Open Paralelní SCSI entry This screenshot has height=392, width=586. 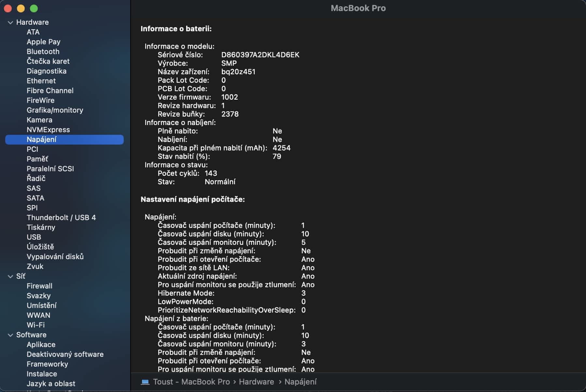coord(50,169)
